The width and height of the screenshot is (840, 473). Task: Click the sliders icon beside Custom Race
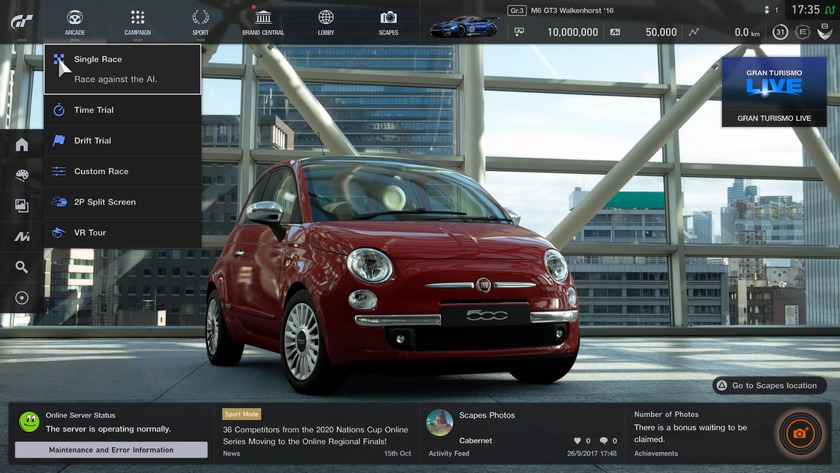tap(59, 171)
